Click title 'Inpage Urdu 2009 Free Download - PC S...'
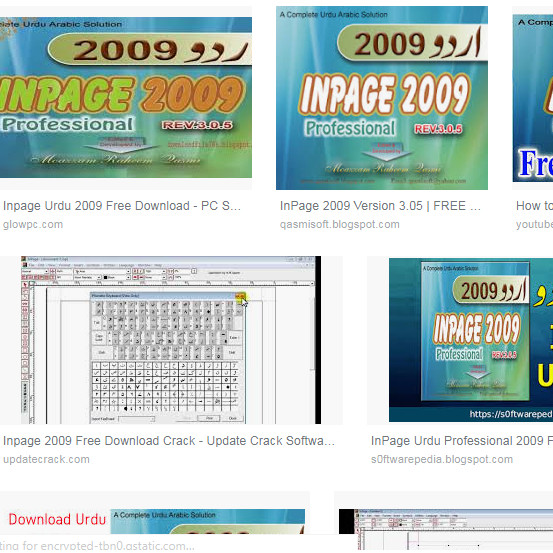 point(122,206)
